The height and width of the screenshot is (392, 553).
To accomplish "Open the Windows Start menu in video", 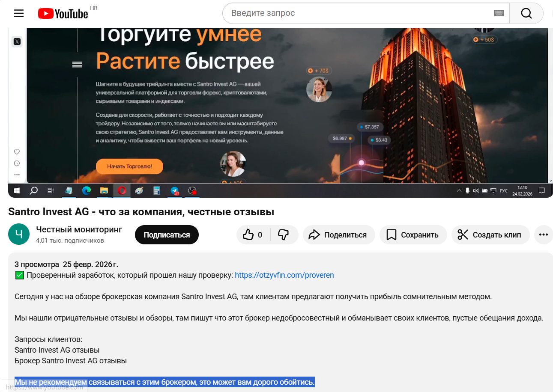I will tap(17, 191).
